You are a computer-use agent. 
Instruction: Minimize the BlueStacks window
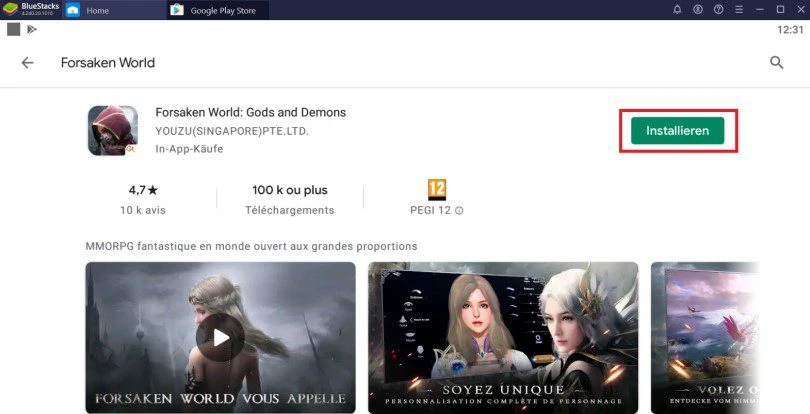[760, 9]
